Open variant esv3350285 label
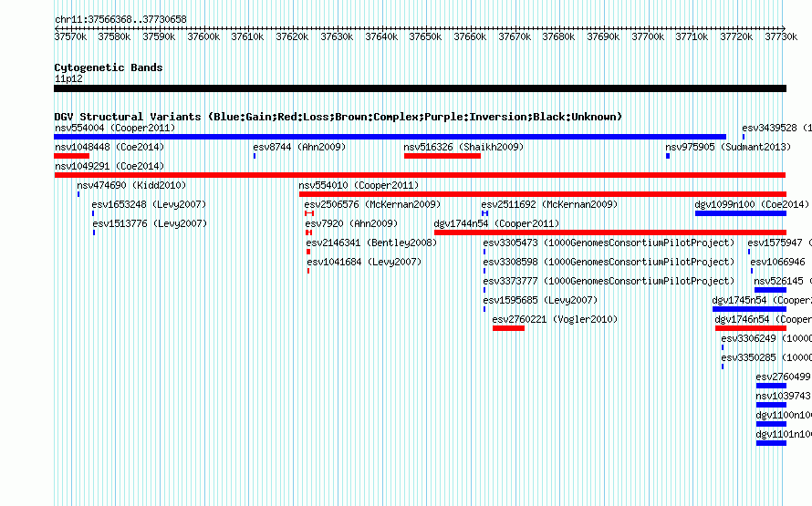Image resolution: width=812 pixels, height=506 pixels. point(766,357)
